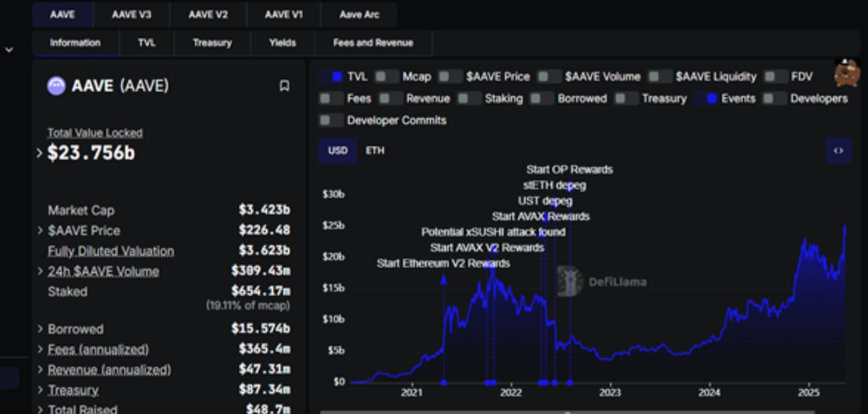Image resolution: width=868 pixels, height=414 pixels.
Task: Select the AAVE protocol tab
Action: [63, 15]
